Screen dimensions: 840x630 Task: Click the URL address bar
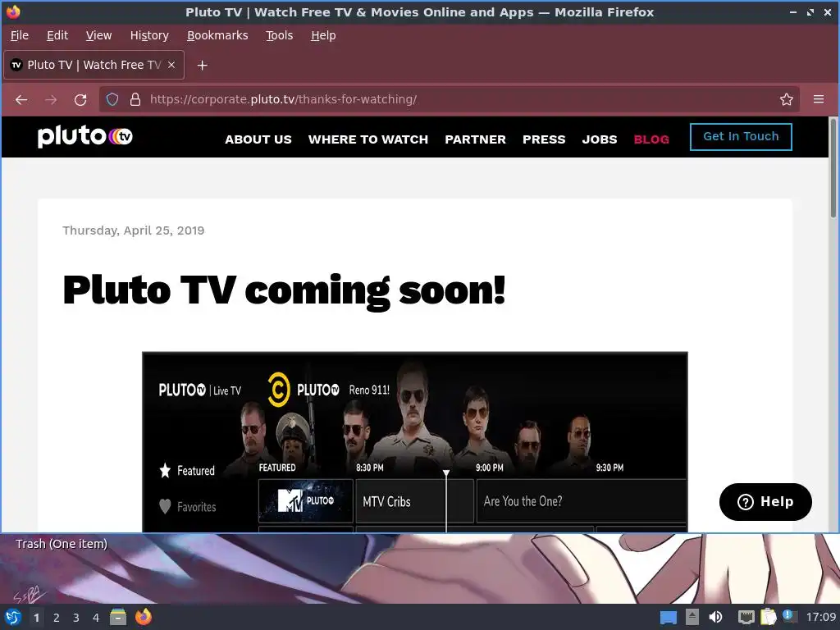[449, 99]
